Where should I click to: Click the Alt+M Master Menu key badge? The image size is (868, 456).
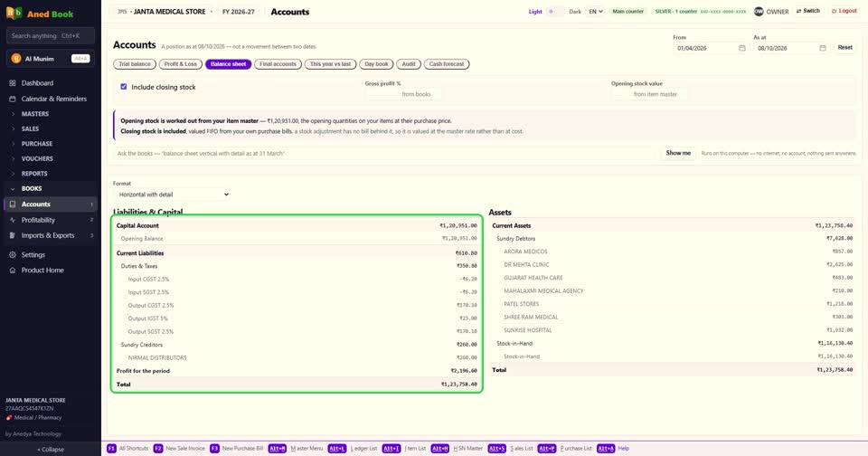(278, 448)
